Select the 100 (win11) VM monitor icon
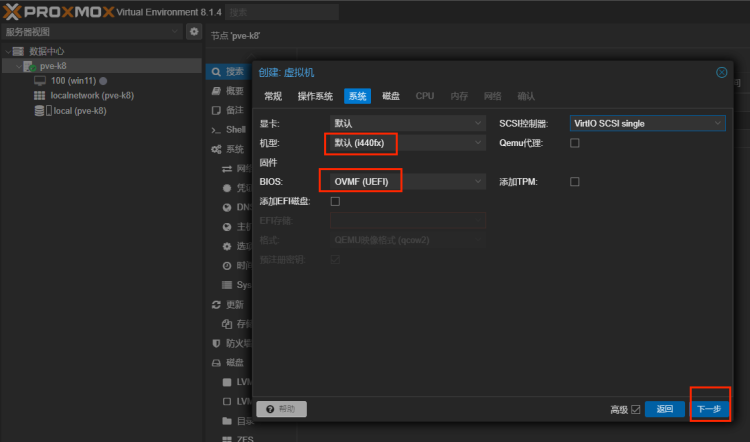 [40, 81]
